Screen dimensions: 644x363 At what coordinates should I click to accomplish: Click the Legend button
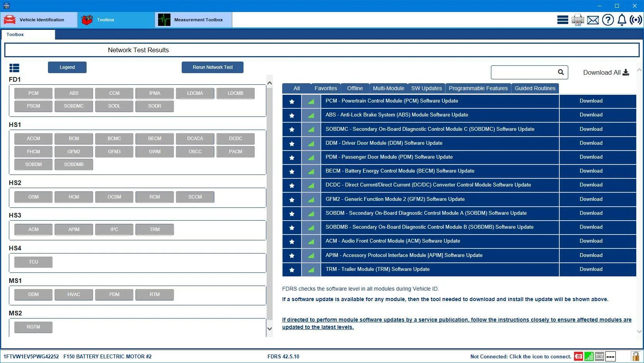click(67, 67)
